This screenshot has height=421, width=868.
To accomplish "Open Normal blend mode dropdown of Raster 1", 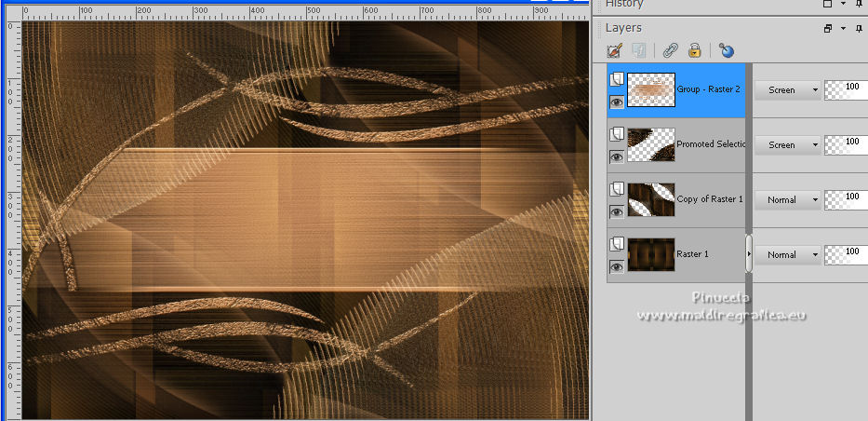I will click(x=787, y=254).
